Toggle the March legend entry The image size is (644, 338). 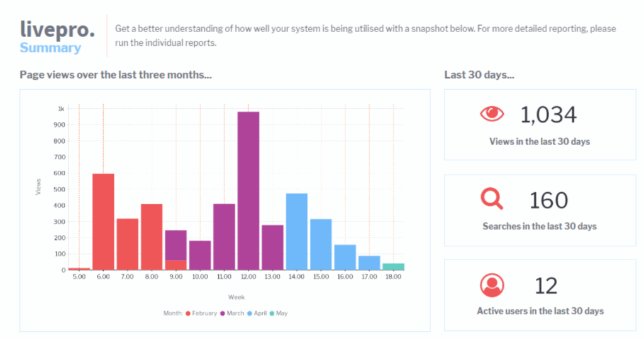233,313
